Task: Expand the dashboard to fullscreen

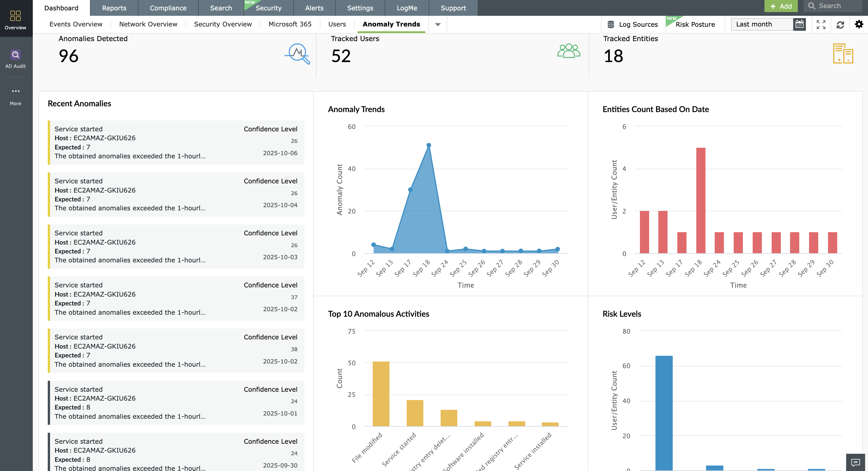Action: coord(821,24)
